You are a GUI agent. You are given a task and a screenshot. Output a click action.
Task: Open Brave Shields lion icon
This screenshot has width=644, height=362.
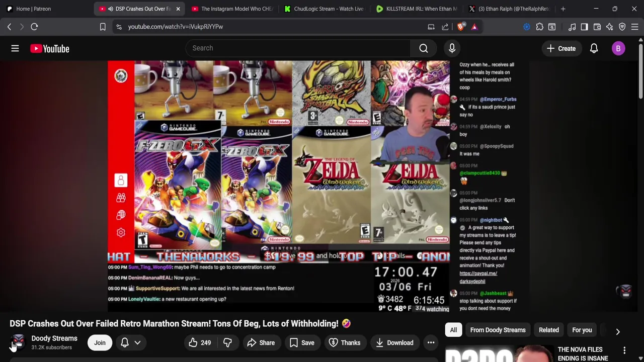[x=460, y=27]
